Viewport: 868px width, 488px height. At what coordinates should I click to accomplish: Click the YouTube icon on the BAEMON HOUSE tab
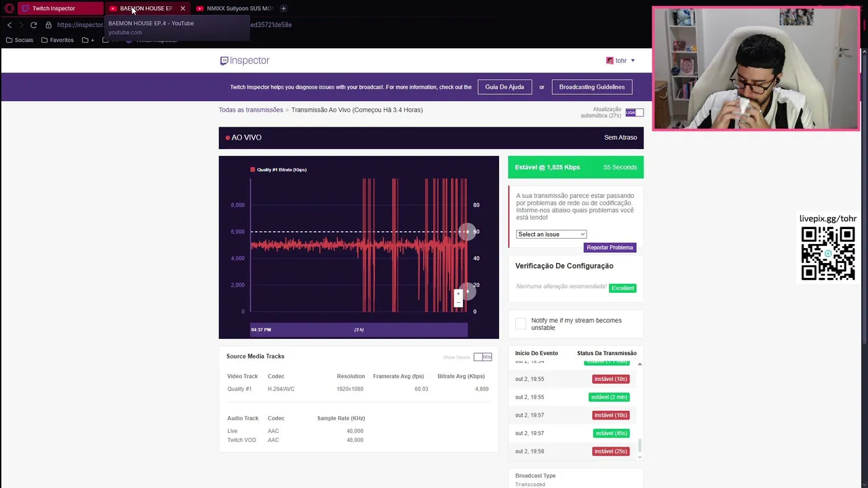[x=113, y=8]
